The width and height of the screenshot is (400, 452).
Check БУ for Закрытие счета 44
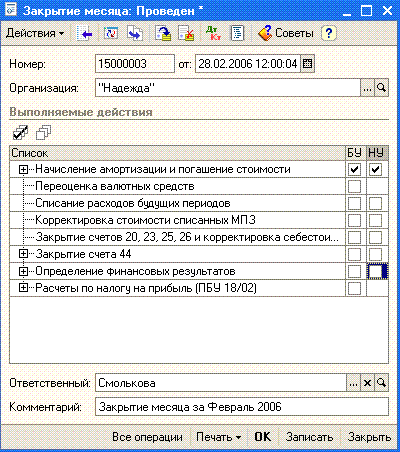tap(354, 254)
